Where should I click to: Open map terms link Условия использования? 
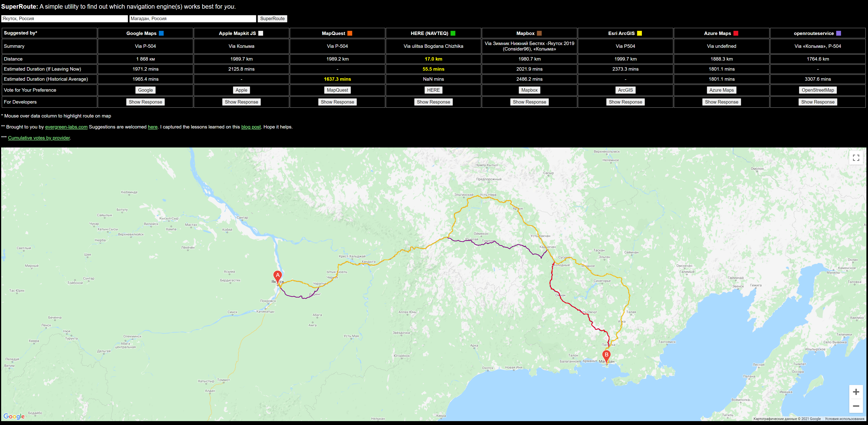click(844, 419)
